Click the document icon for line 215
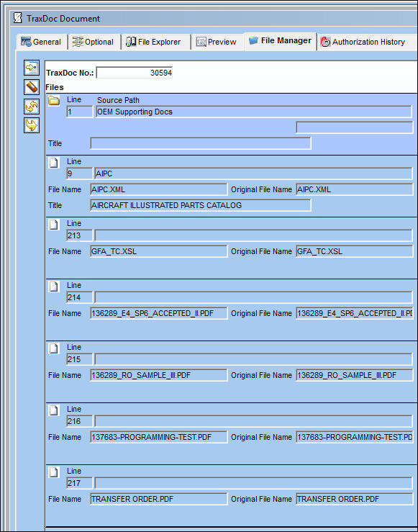Image resolution: width=418 pixels, height=532 pixels. click(x=54, y=348)
